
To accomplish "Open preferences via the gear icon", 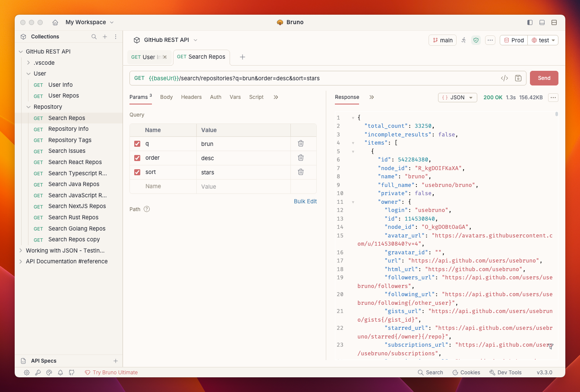I will (x=27, y=373).
